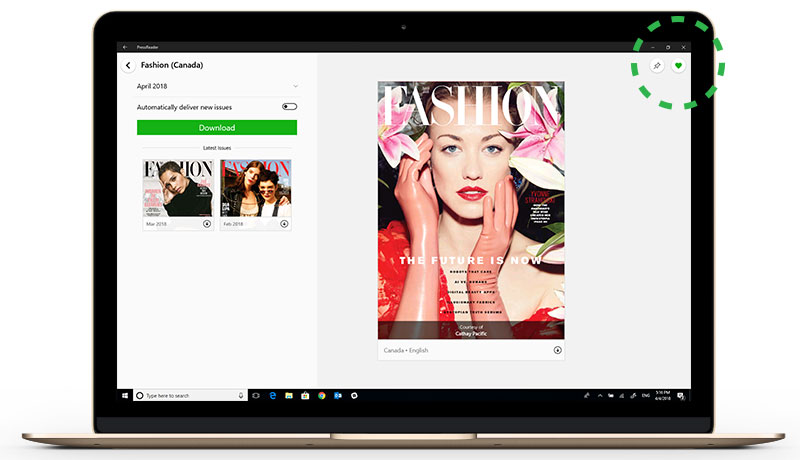Open the Feb 2018 Fashion issue thumbnail
The width and height of the screenshot is (800, 460).
[256, 188]
